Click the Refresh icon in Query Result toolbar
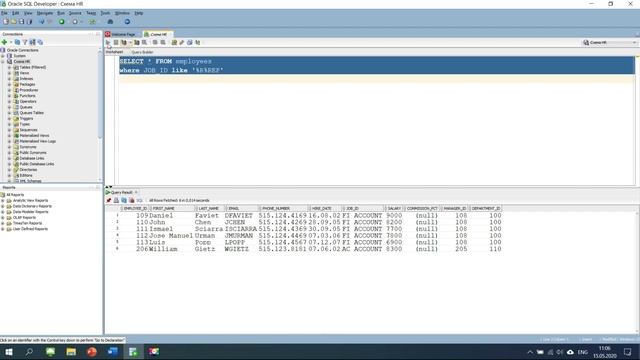640x360 pixels. (x=124, y=200)
